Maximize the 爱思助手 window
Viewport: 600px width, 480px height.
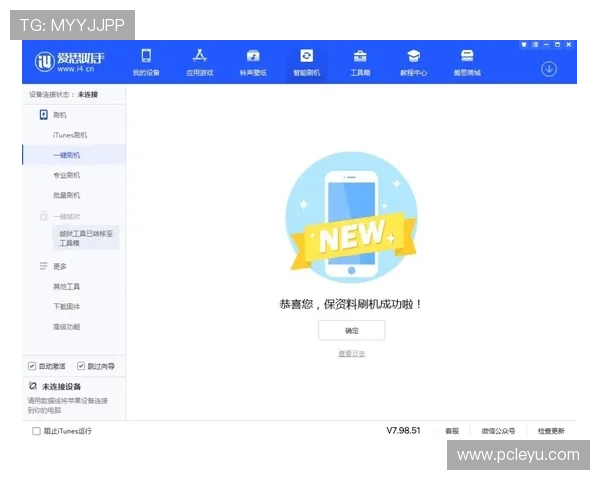click(558, 45)
